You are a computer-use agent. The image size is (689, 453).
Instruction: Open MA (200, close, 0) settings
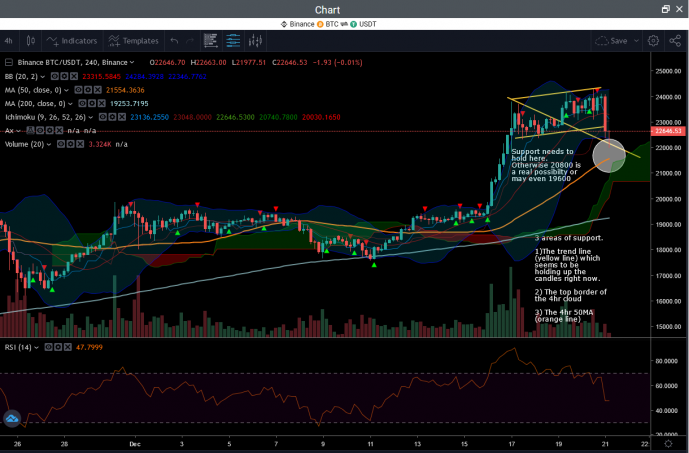point(92,103)
